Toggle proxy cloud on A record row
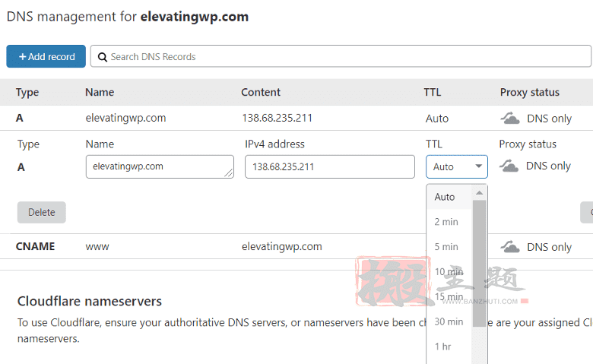Viewport: 593px width, 364px height. [510, 119]
